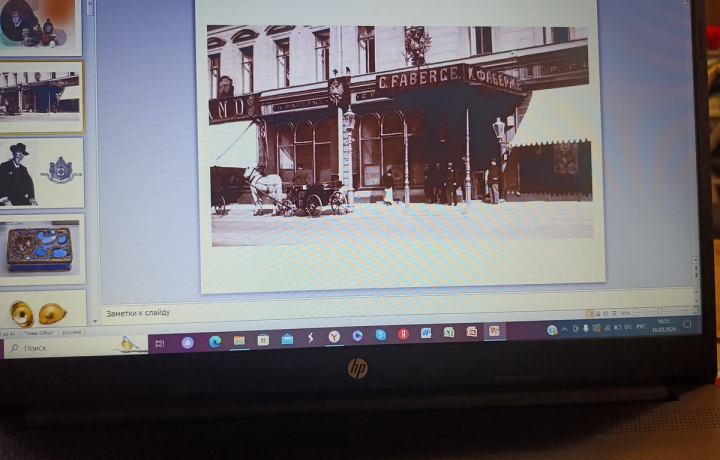The width and height of the screenshot is (720, 460).
Task: Open the PowerPoint icon in the taskbar
Action: 494,331
